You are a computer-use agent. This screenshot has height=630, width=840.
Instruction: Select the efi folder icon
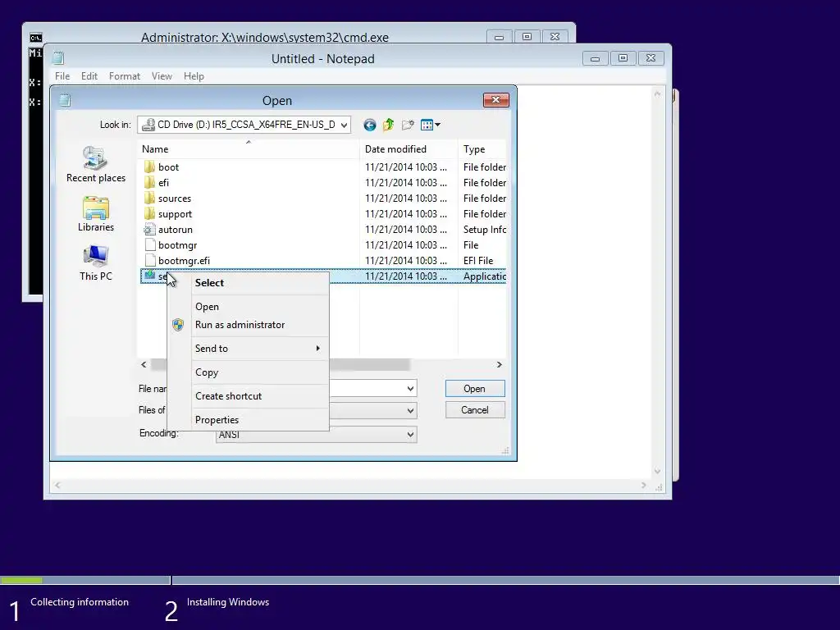(x=149, y=183)
